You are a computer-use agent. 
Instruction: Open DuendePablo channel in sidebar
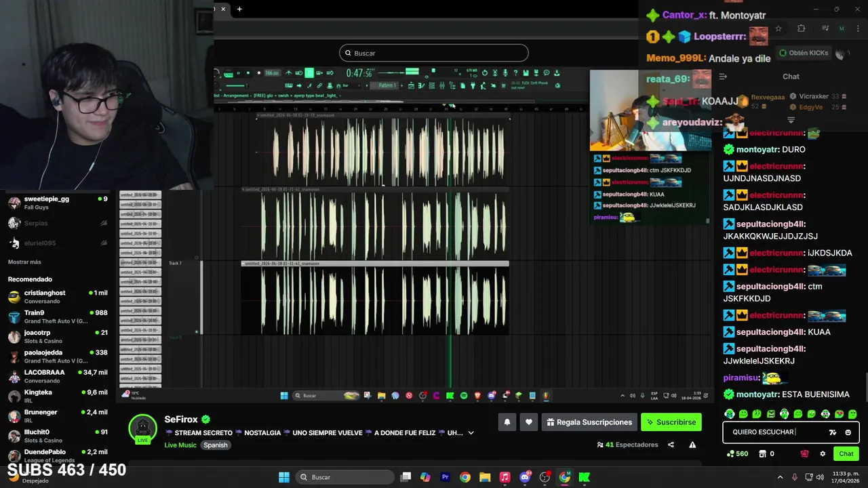coord(58,455)
